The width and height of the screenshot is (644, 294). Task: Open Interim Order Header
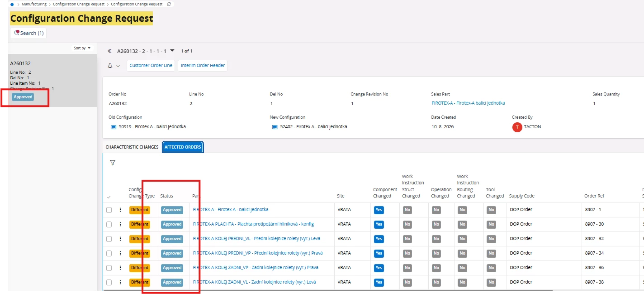tap(203, 66)
